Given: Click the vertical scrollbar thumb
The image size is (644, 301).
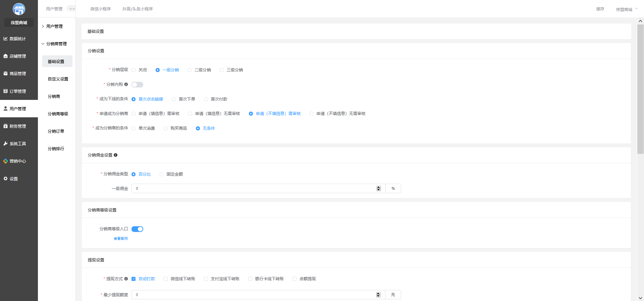Looking at the screenshot, I should point(640,89).
